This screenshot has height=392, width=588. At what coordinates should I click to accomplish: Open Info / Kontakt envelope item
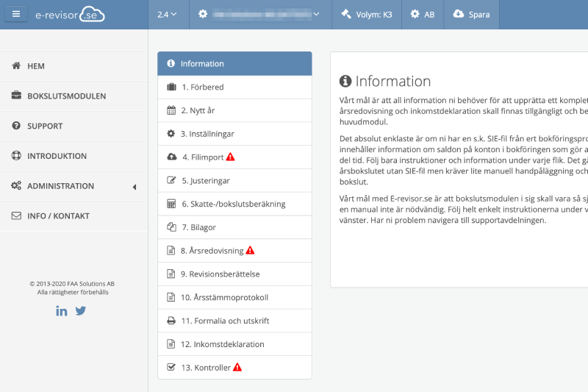coord(58,216)
